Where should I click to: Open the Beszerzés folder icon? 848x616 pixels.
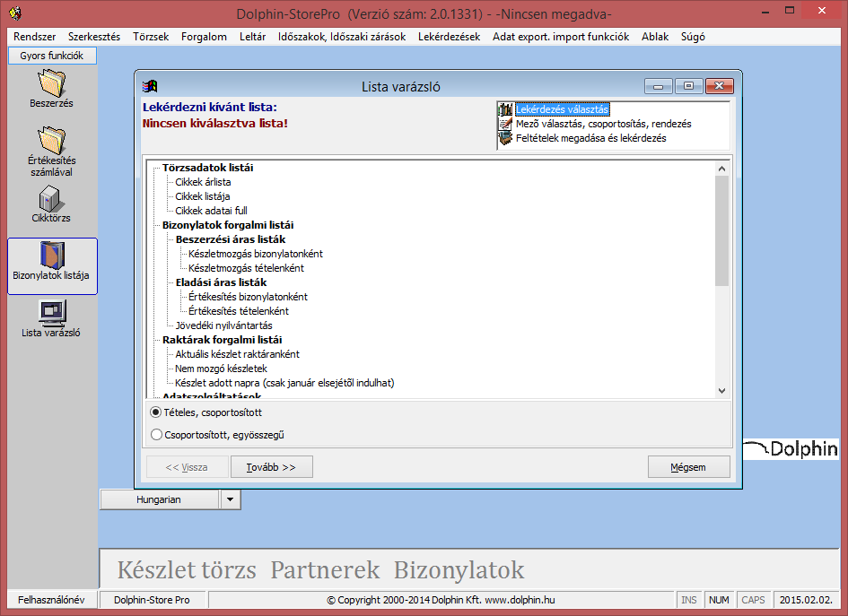(51, 82)
